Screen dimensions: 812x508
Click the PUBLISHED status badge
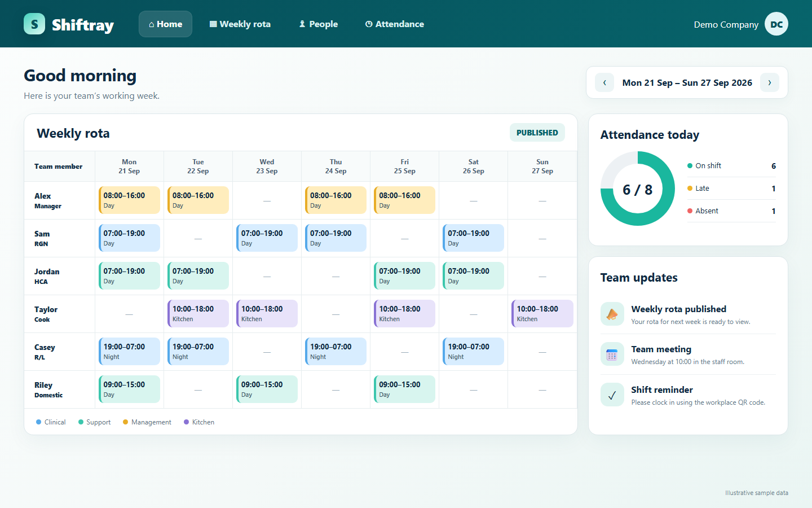tap(537, 133)
